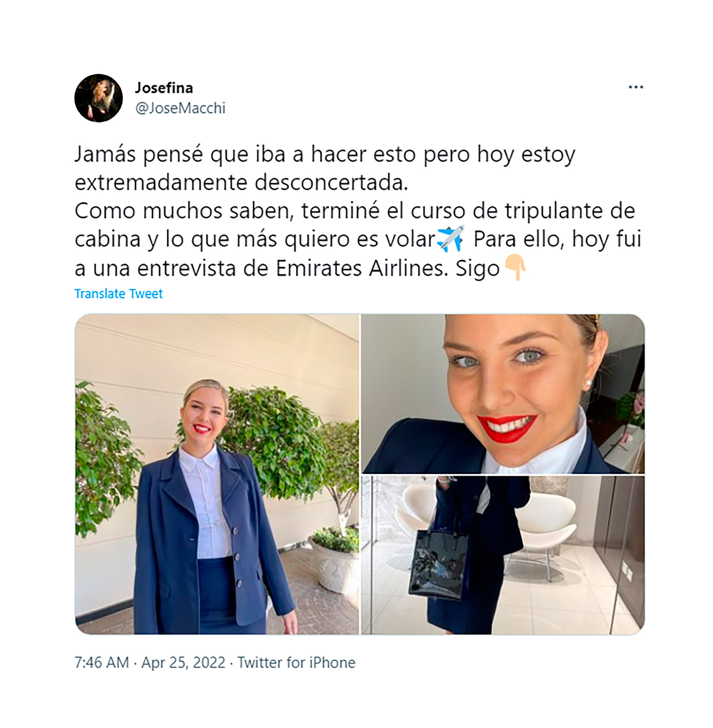The image size is (713, 728).
Task: Open the full-body navy suit photo
Action: coord(217,474)
